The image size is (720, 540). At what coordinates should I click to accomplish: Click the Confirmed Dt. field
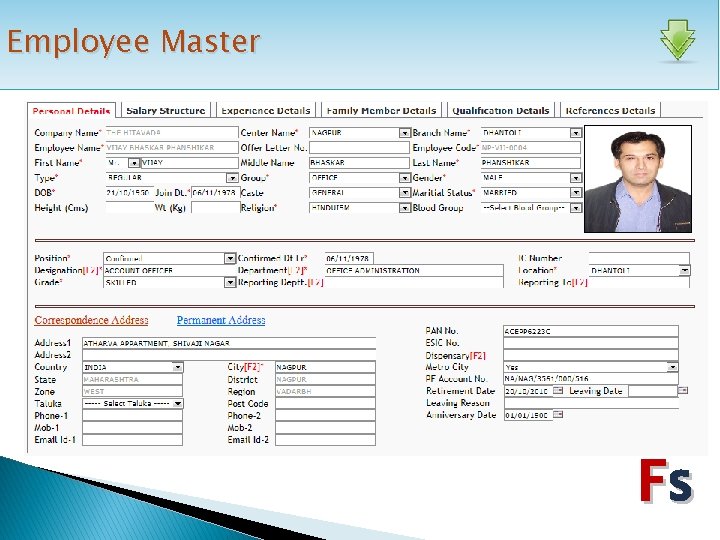tap(349, 259)
